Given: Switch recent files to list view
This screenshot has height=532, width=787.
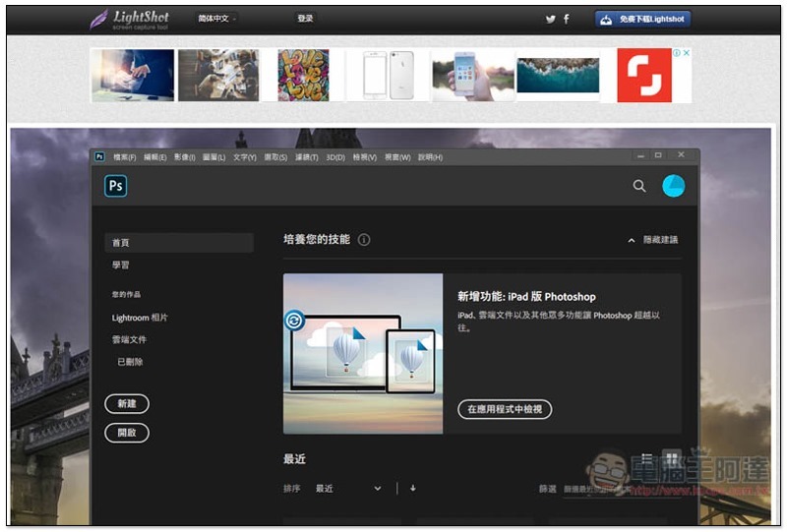Looking at the screenshot, I should point(646,457).
